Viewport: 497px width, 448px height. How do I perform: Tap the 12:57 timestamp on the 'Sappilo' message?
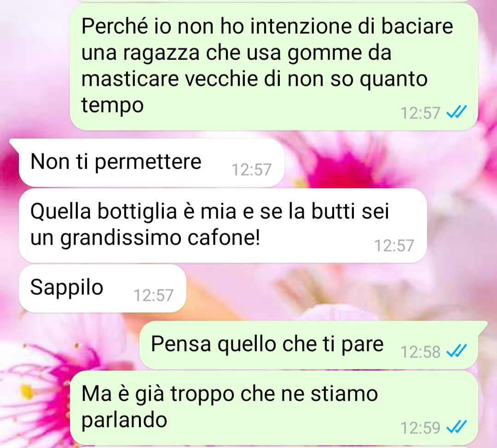(x=153, y=295)
